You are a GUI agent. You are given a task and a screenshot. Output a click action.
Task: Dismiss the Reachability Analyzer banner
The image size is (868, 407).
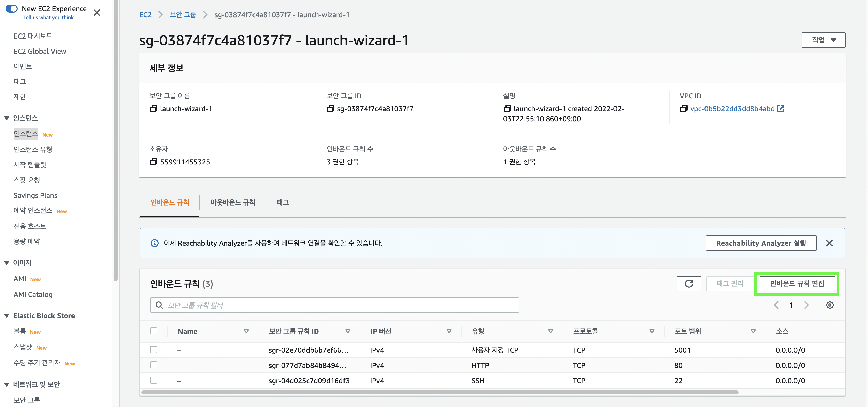(829, 243)
